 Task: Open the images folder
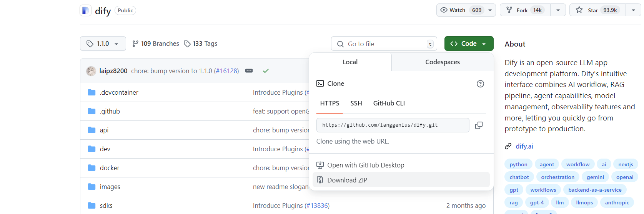(110, 187)
